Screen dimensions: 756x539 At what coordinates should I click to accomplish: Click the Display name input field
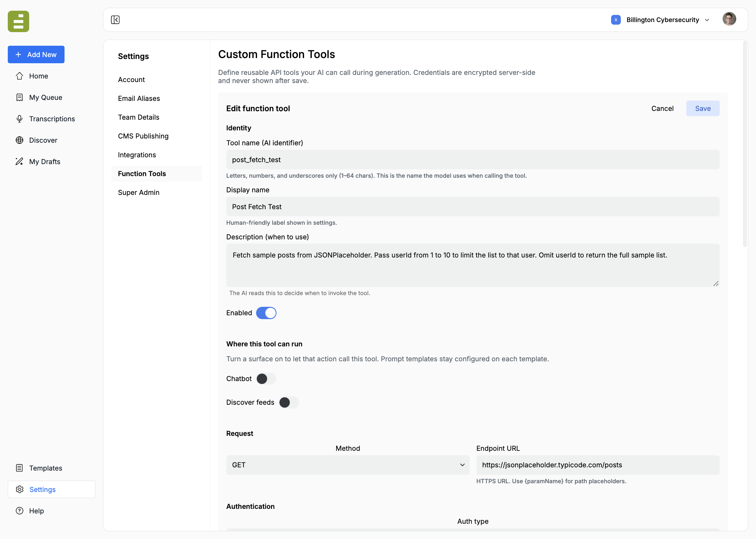[473, 207]
